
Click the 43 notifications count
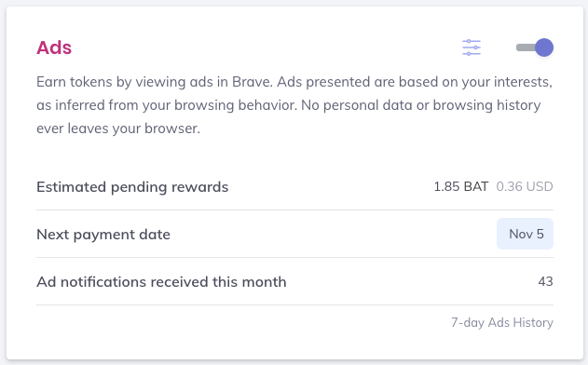point(546,281)
